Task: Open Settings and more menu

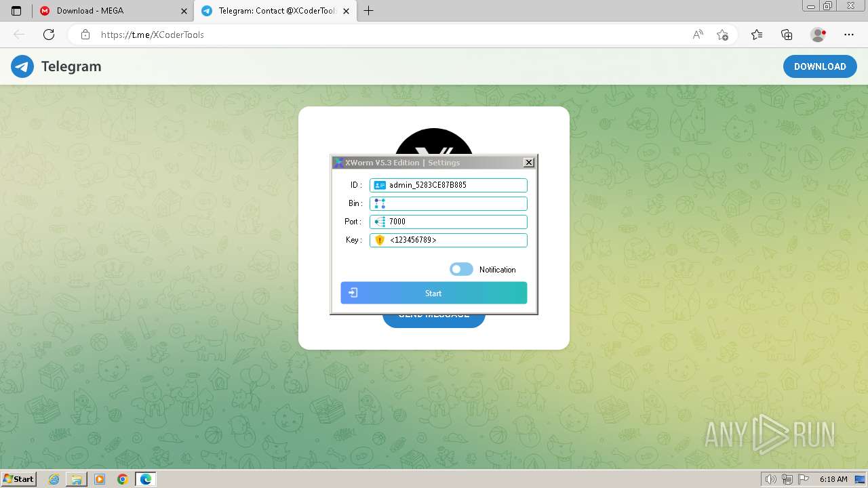Action: 849,35
